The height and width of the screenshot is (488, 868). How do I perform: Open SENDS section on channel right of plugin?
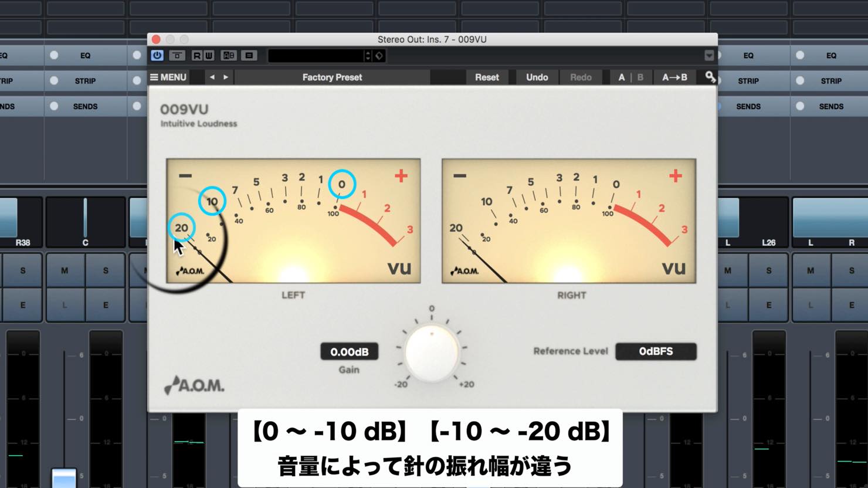pos(748,106)
